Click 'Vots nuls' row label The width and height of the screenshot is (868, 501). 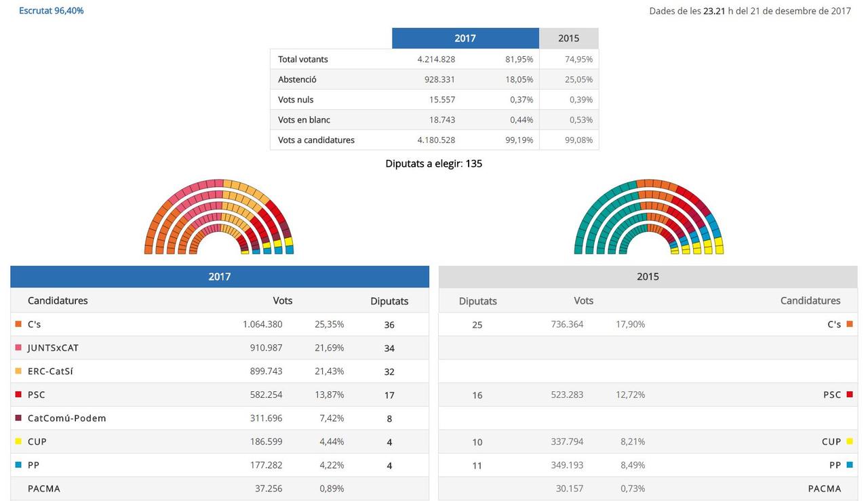point(296,100)
